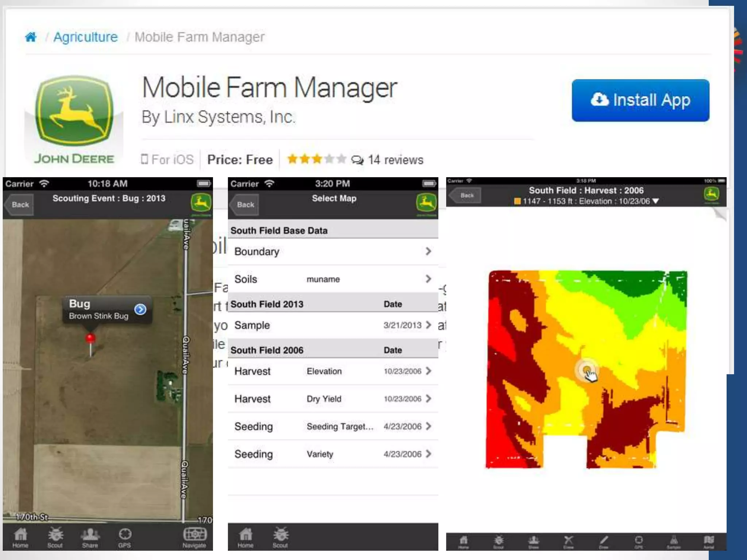This screenshot has height=560, width=747.
Task: Go Back from Select Map screen
Action: [x=245, y=205]
